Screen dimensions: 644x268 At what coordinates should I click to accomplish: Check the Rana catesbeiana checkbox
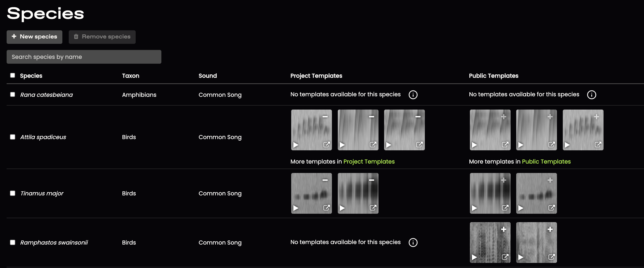pyautogui.click(x=12, y=94)
